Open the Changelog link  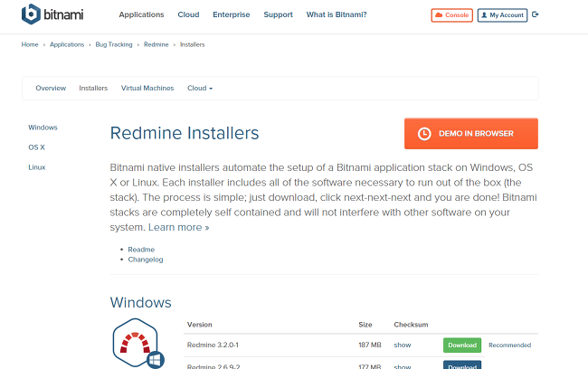(x=146, y=260)
